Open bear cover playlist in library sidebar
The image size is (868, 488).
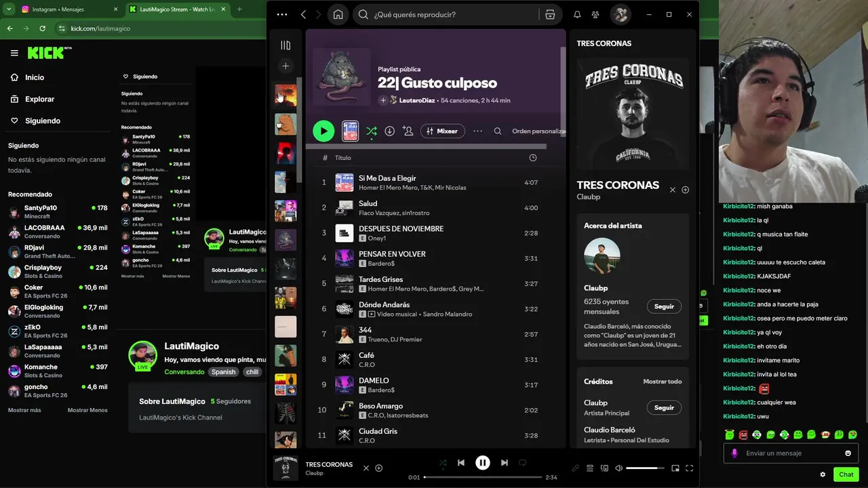click(x=285, y=124)
